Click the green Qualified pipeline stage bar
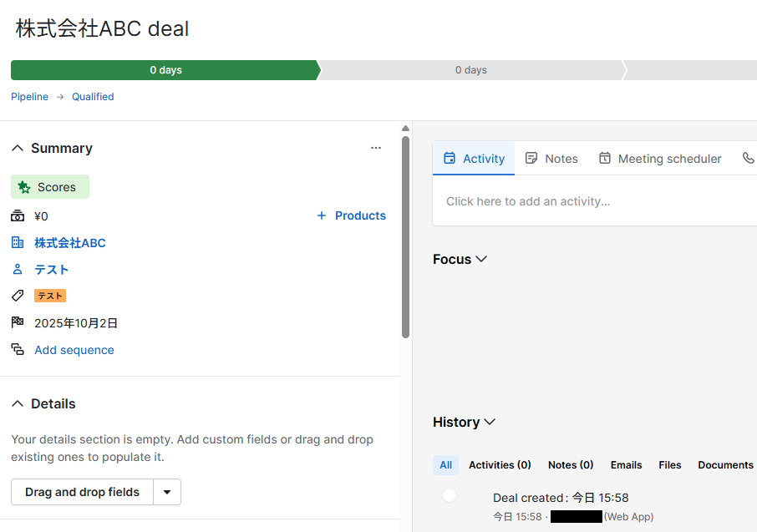The height and width of the screenshot is (532, 757). [165, 70]
